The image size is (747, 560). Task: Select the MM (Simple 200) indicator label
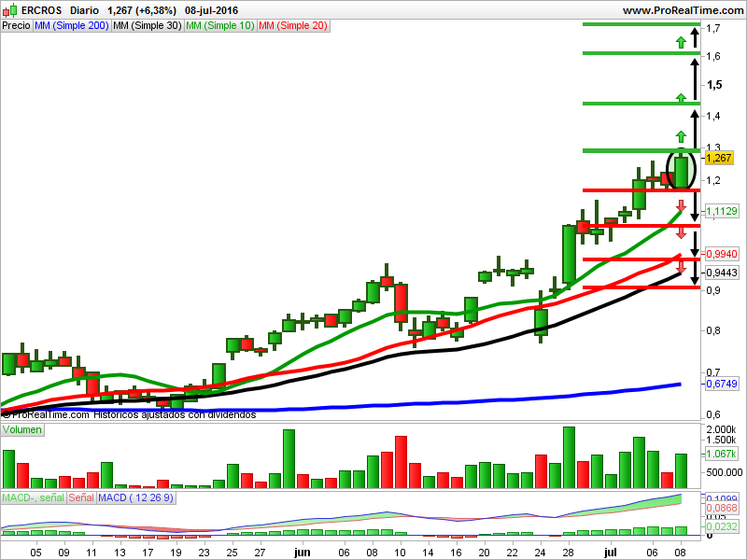click(x=72, y=26)
